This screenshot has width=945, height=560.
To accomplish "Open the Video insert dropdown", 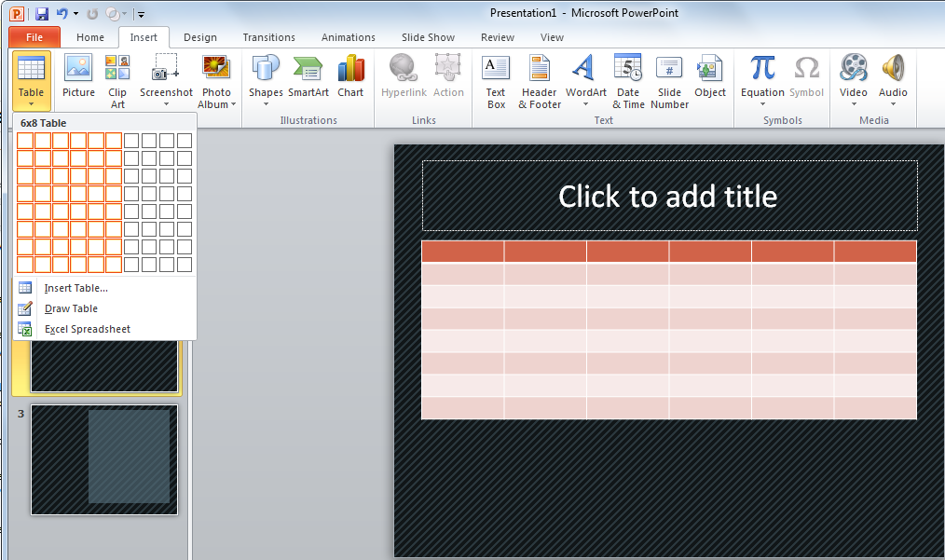I will click(853, 79).
